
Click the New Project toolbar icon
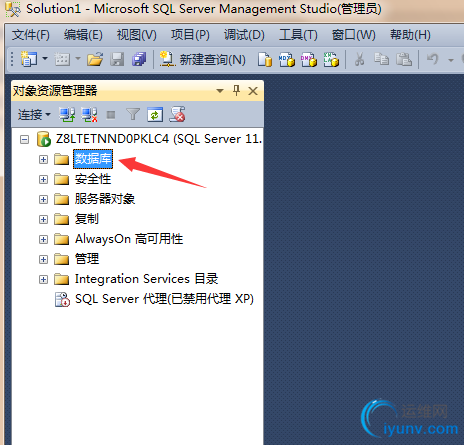click(29, 59)
